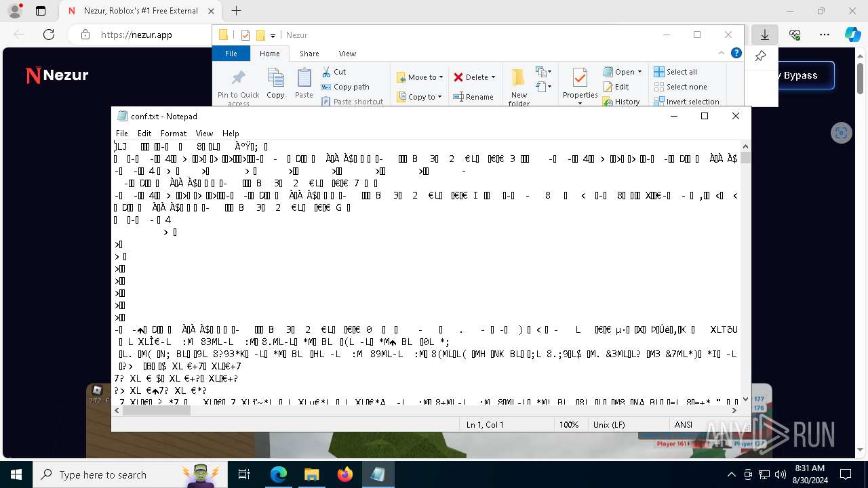The width and height of the screenshot is (868, 488).
Task: Open the Copy to dropdown
Action: 419,97
